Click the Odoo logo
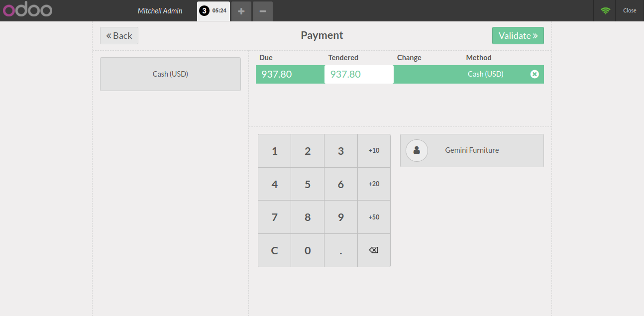The width and height of the screenshot is (644, 316). pos(28,10)
